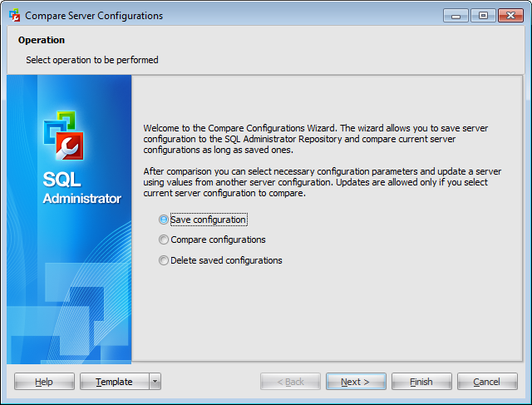Close the wizard with the red X

[x=508, y=15]
